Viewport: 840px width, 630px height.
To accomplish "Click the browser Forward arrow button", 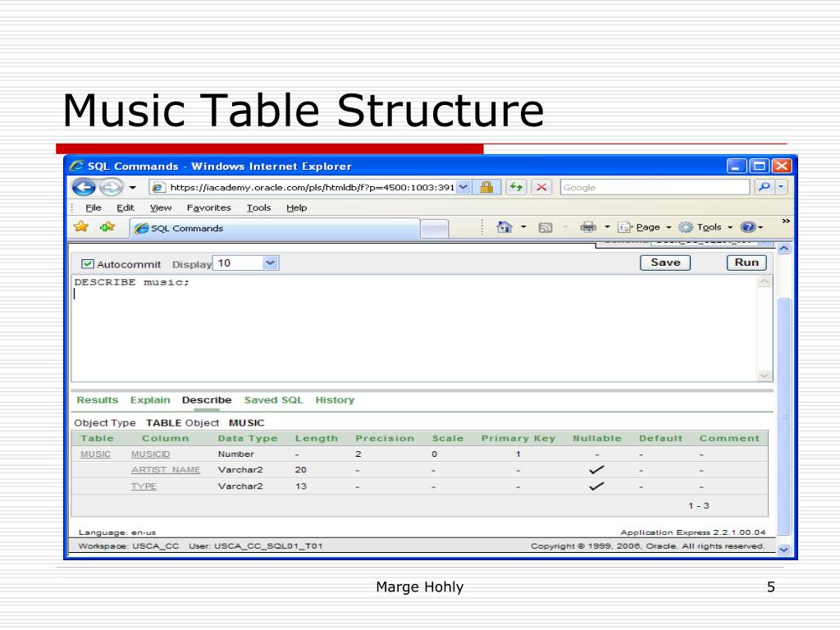I will [111, 187].
